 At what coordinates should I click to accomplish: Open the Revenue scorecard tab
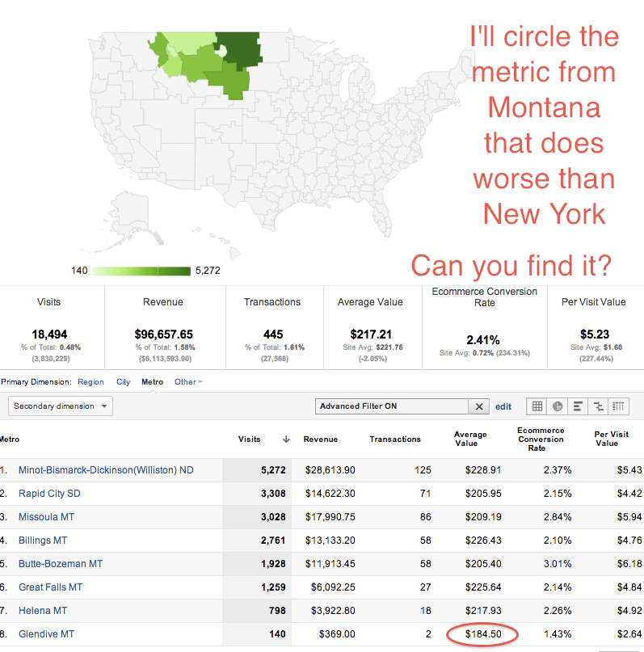165,328
